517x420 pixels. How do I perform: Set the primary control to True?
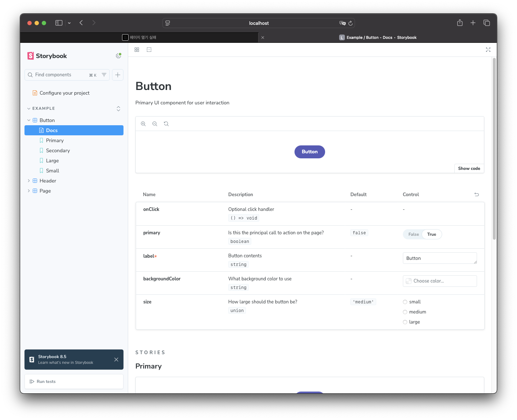click(x=431, y=234)
